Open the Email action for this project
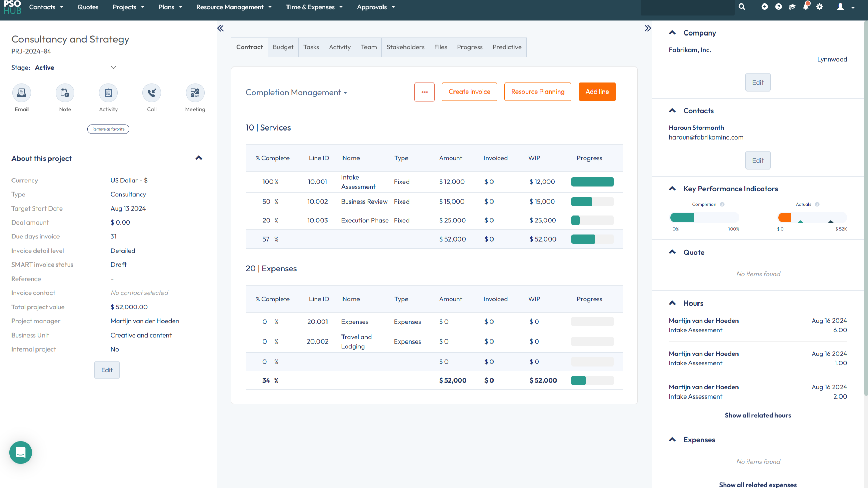Screen dimensions: 868x488 click(22, 93)
